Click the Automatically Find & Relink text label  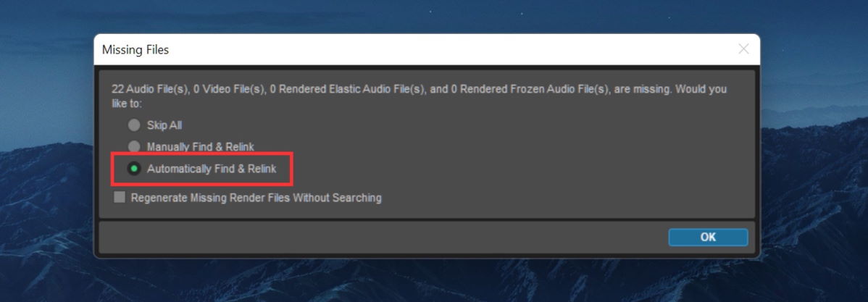point(212,169)
